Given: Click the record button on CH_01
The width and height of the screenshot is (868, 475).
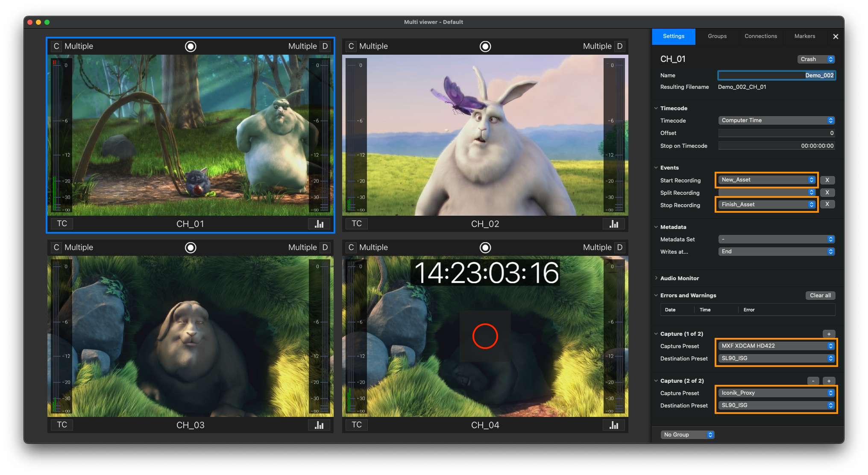Looking at the screenshot, I should [191, 46].
